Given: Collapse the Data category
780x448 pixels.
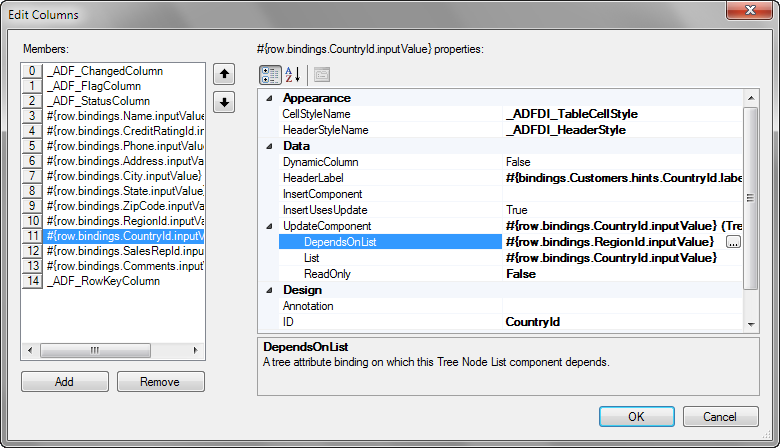Looking at the screenshot, I should coord(269,146).
